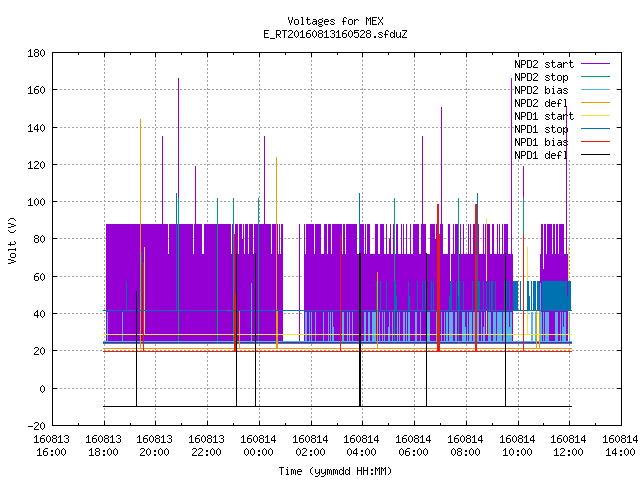Click the '160813 18:00' x-axis tick label

click(104, 446)
